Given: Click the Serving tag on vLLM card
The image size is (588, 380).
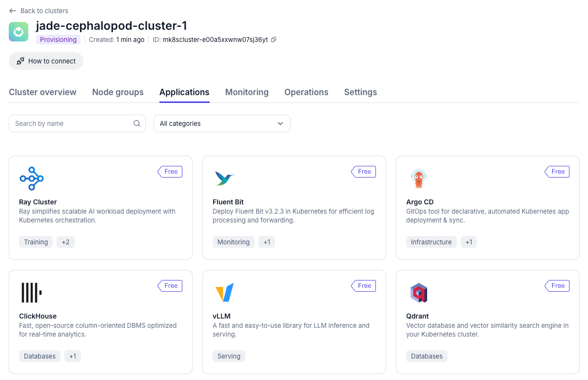Looking at the screenshot, I should (x=229, y=356).
